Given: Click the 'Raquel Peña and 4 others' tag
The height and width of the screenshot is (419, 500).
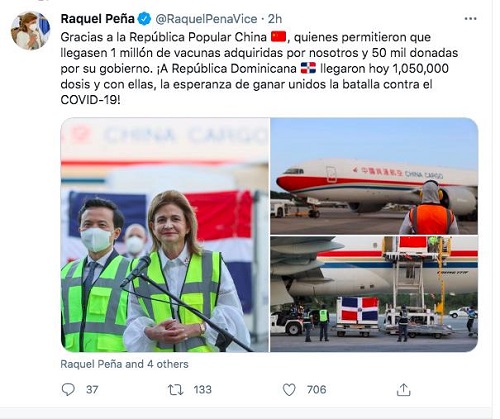Looking at the screenshot, I should (x=124, y=364).
